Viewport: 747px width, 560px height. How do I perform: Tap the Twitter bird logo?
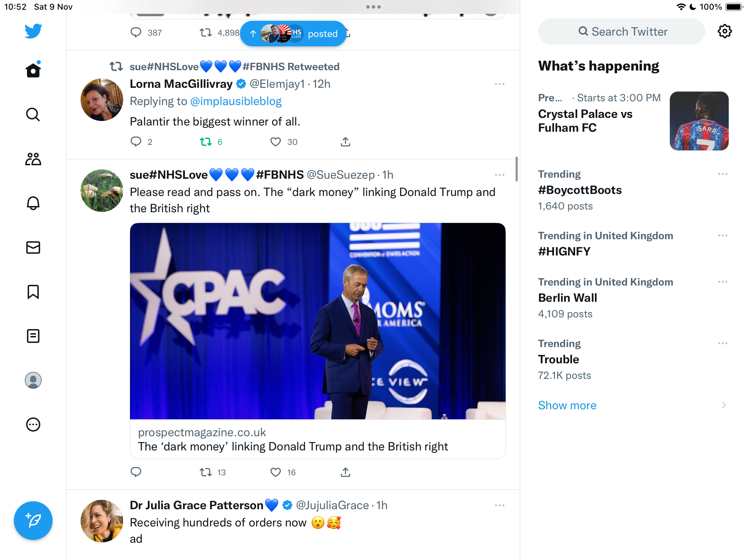33,31
